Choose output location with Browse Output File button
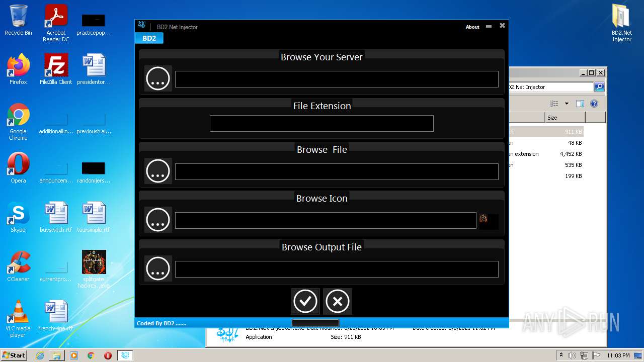Viewport: 644px width, 362px height. click(x=158, y=268)
